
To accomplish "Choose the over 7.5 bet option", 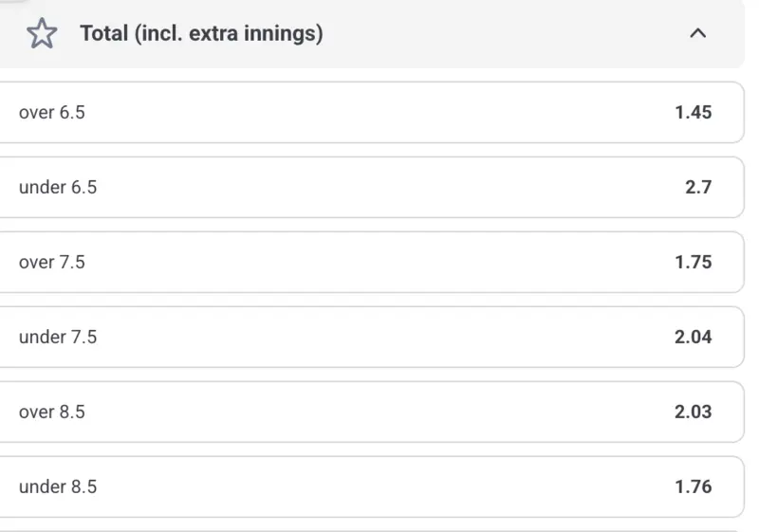I will (370, 262).
